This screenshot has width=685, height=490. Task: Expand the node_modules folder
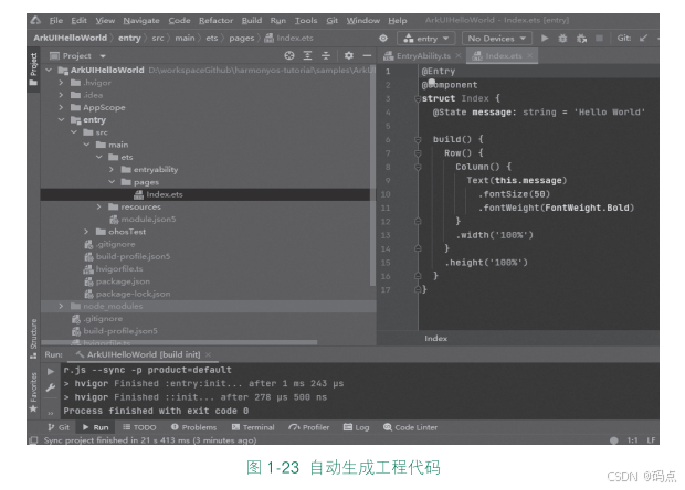coord(61,306)
